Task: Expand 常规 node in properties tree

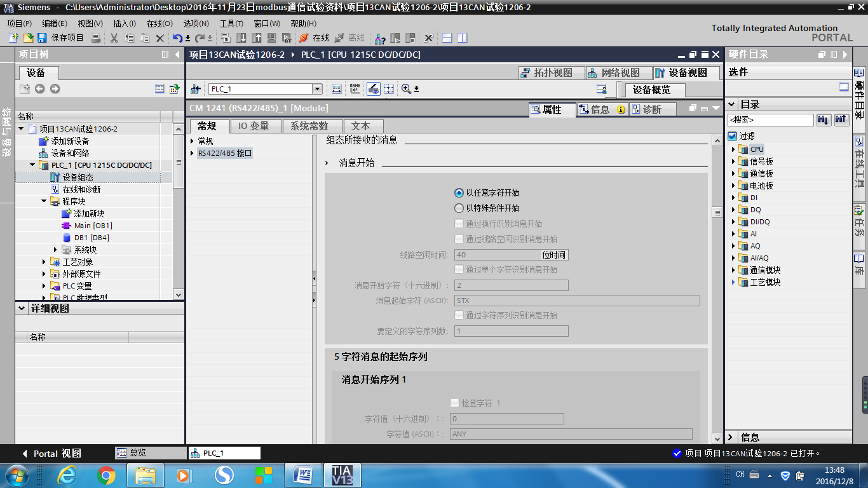Action: pos(193,141)
